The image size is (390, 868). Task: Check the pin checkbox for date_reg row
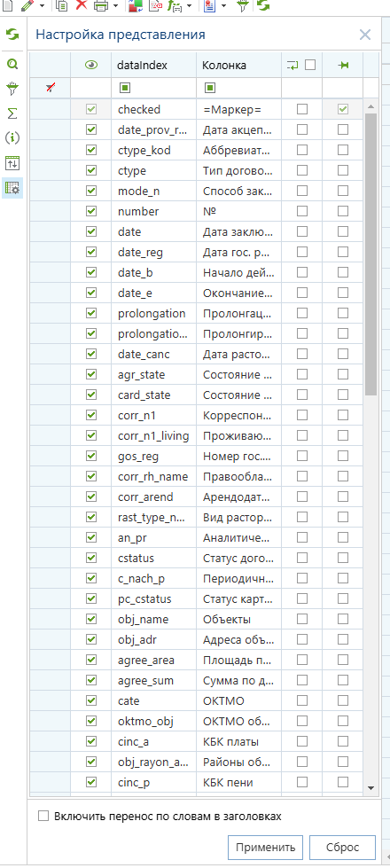click(343, 253)
